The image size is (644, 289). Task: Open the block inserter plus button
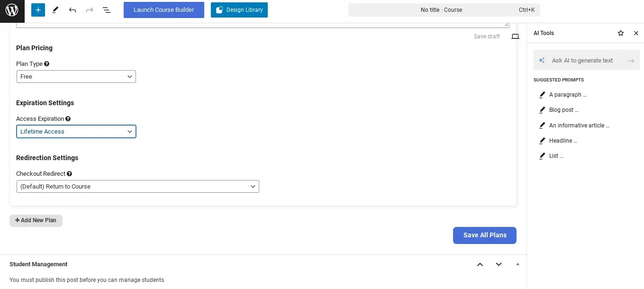point(38,9)
